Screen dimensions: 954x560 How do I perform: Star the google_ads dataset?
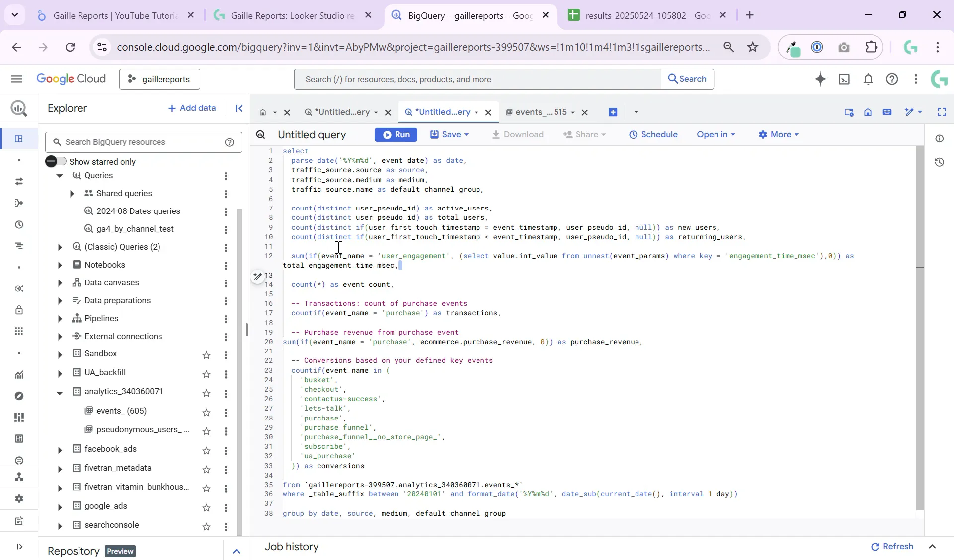click(207, 508)
